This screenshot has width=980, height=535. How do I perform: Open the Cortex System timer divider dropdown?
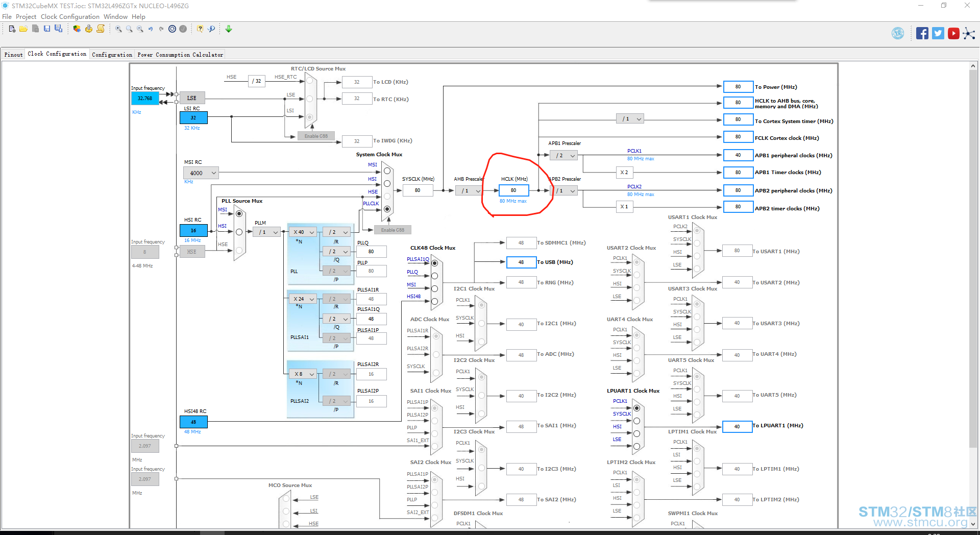tap(630, 119)
